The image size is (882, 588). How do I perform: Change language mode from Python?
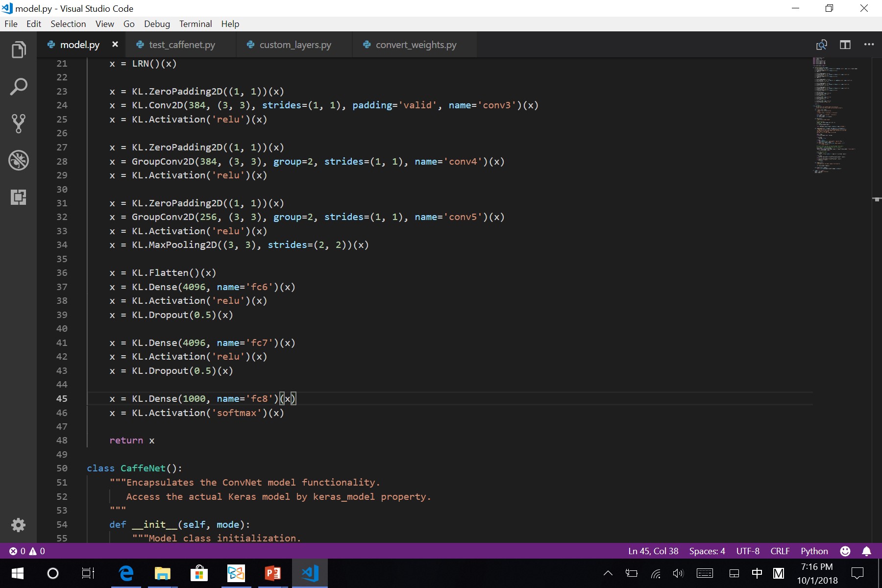pyautogui.click(x=814, y=551)
